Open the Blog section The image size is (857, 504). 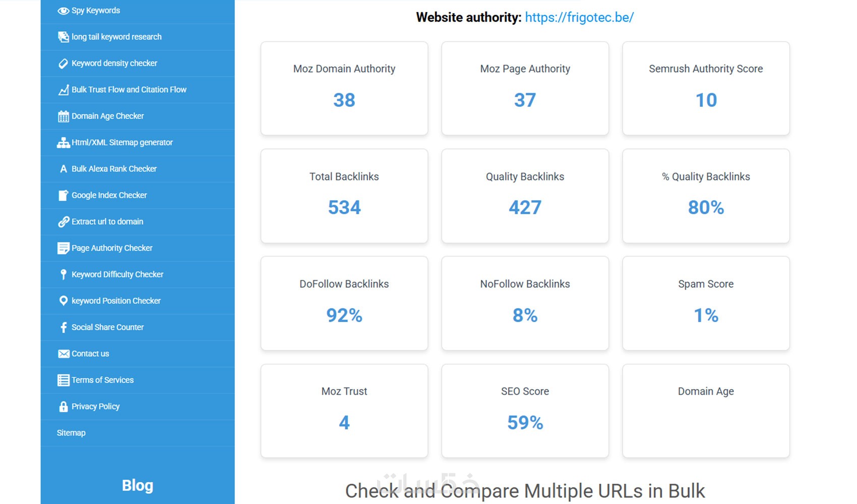[x=138, y=485]
